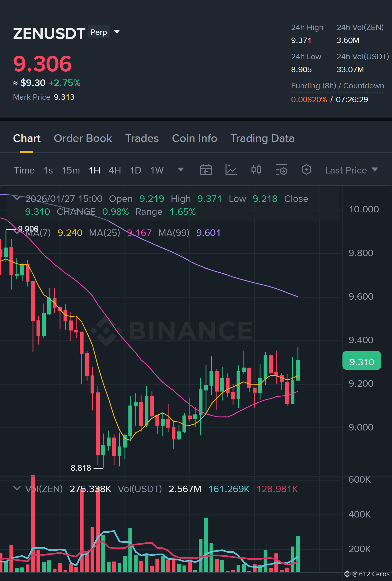This screenshot has width=392, height=581.
Task: Open the chart display settings icon
Action: [281, 170]
